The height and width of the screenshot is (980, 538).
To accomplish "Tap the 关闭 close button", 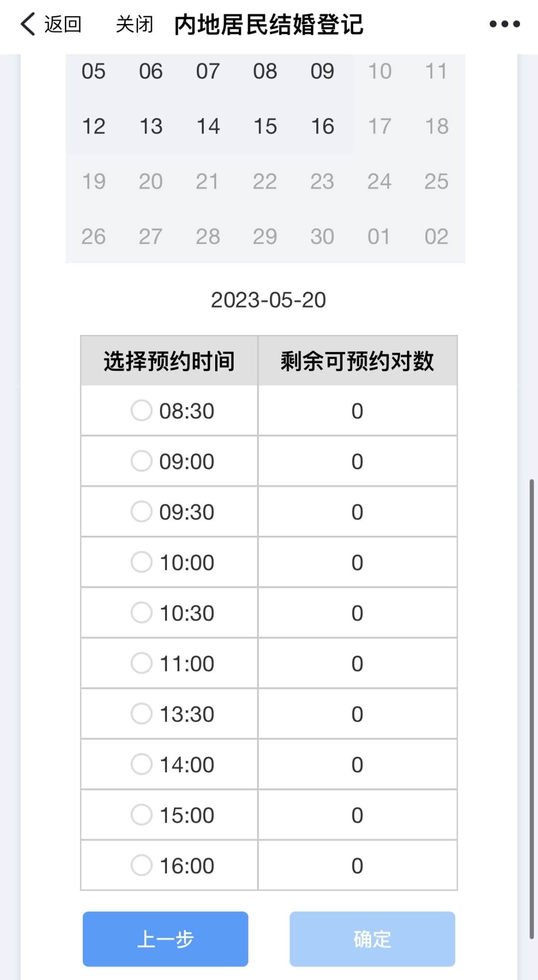I will (x=134, y=24).
